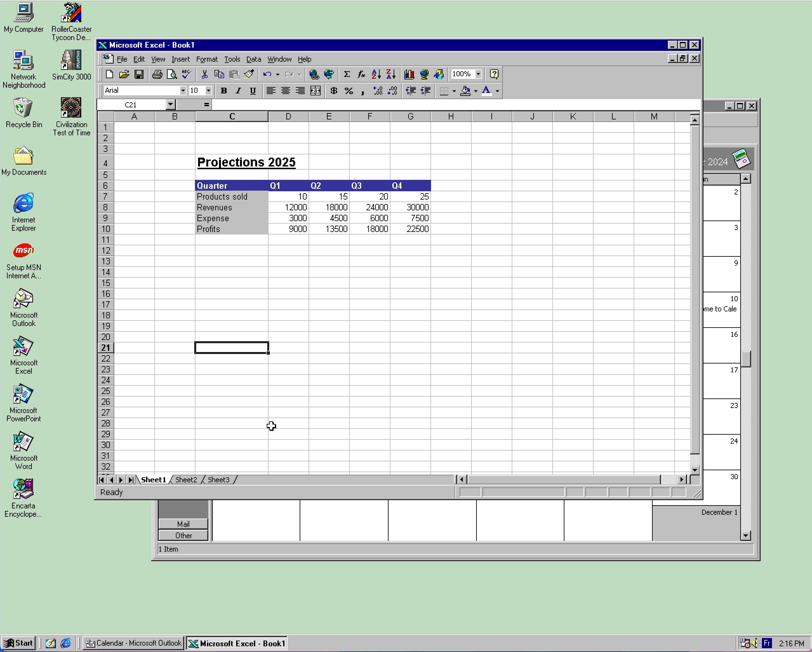812x652 pixels.
Task: Click the Merge and Center icon
Action: [x=315, y=91]
